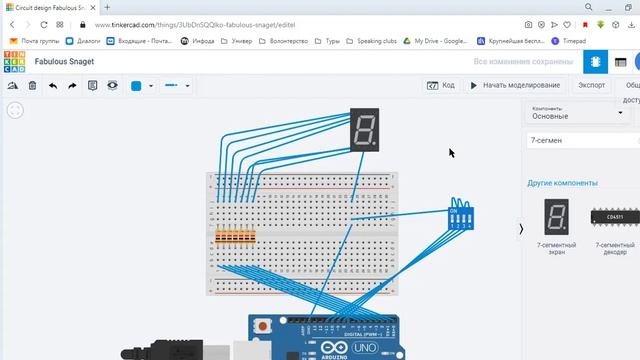Screen dimensions: 640x360
Task: Click the green extension icon
Action: pyautogui.click(x=600, y=24)
